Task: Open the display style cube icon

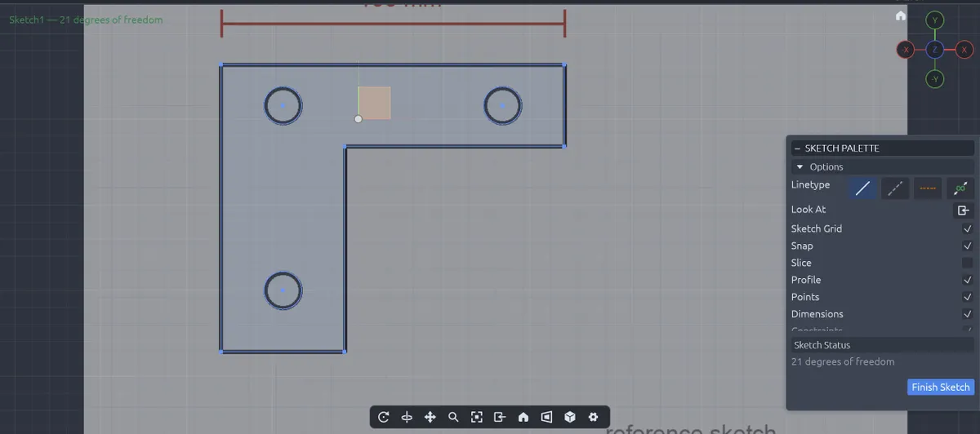Action: (570, 417)
